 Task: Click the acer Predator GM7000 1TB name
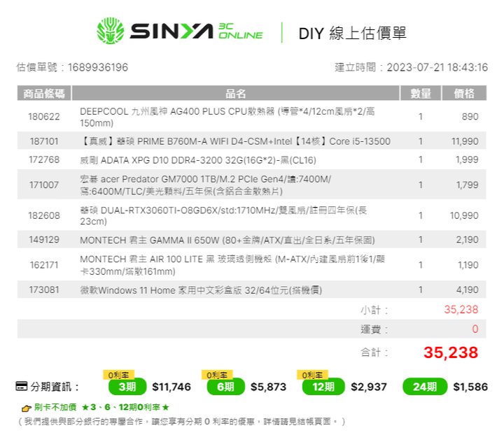tap(206, 185)
